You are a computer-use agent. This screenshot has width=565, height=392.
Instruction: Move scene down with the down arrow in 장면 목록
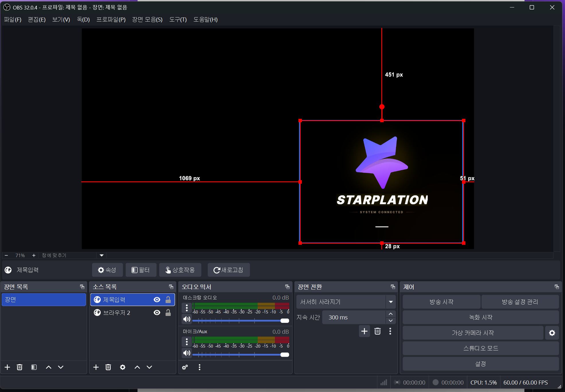tap(61, 367)
